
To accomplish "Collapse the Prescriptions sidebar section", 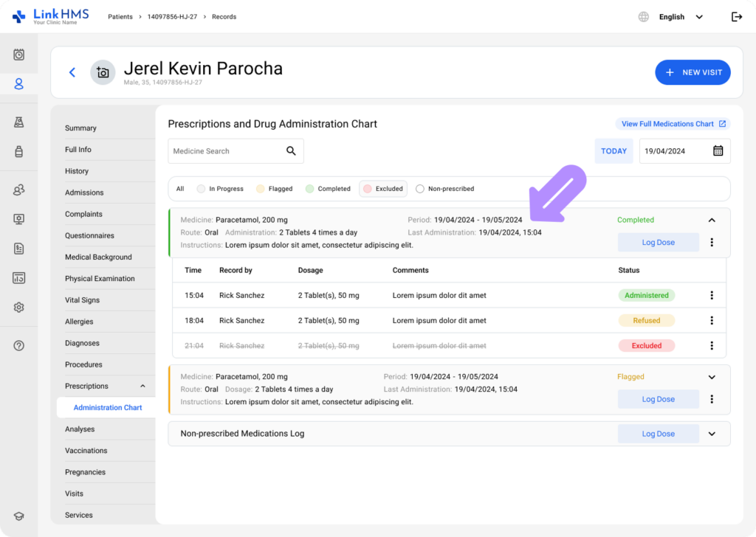I will point(142,387).
